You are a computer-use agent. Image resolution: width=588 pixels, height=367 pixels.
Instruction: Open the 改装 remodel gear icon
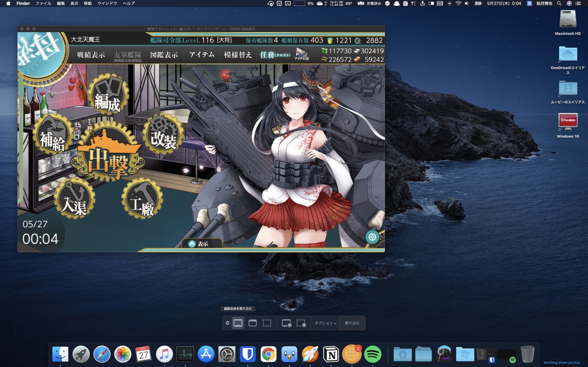tap(163, 133)
